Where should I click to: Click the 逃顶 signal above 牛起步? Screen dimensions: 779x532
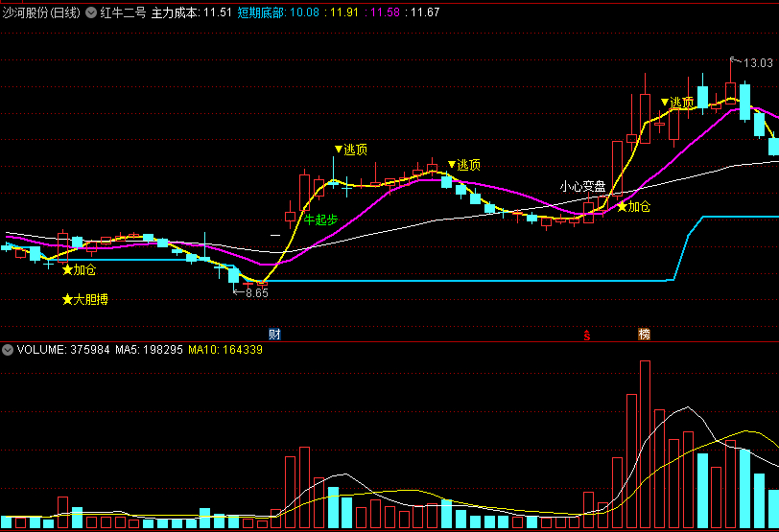coord(351,150)
